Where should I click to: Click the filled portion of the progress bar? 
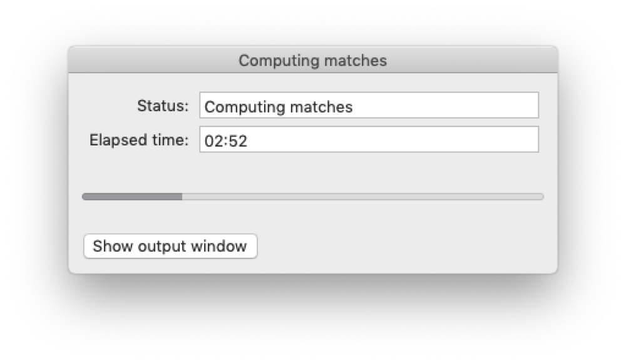(x=131, y=196)
